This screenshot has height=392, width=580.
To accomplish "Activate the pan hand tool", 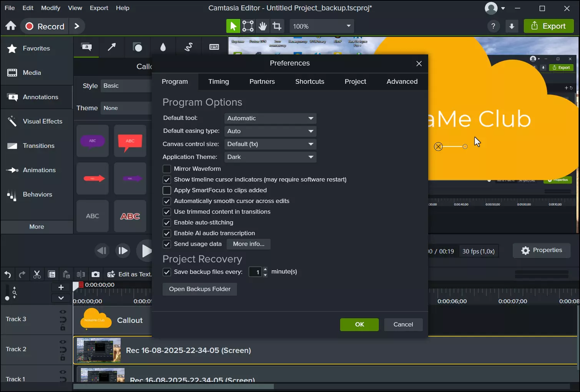I will [263, 26].
